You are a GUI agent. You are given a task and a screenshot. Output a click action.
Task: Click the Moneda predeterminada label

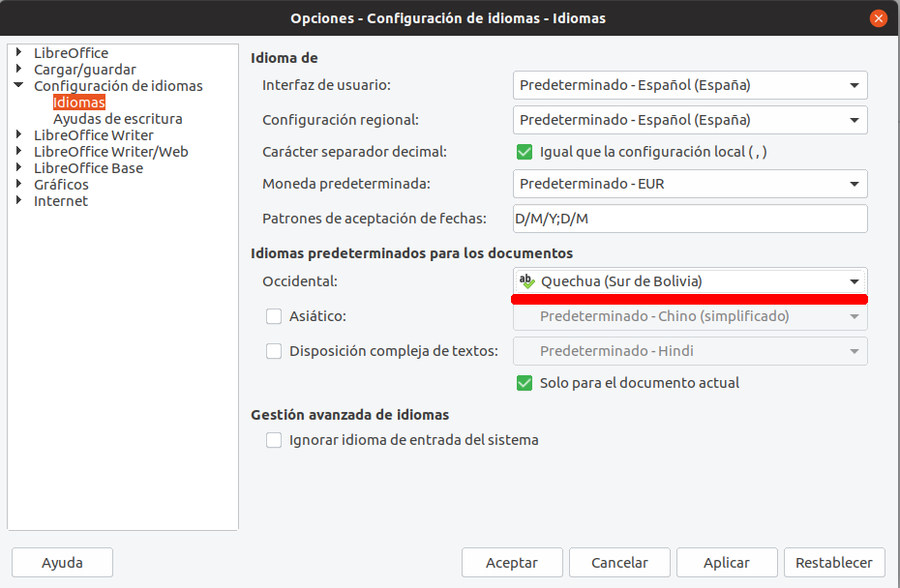[346, 184]
